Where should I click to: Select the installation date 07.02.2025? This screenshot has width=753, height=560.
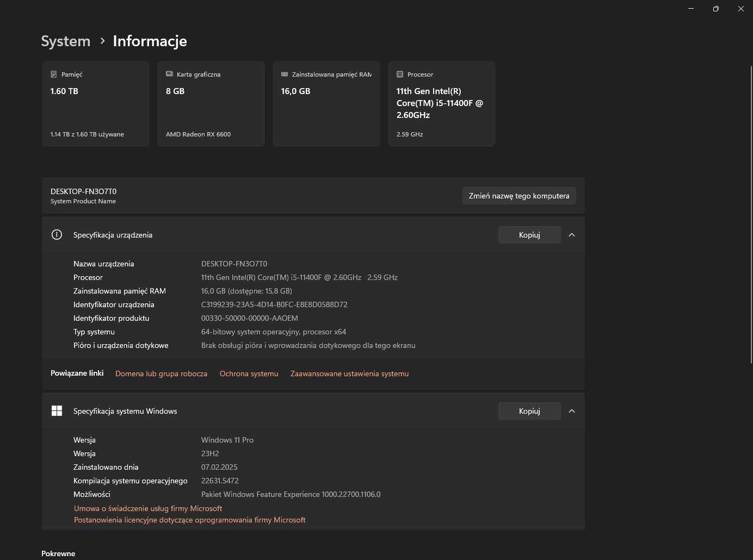[x=219, y=467]
